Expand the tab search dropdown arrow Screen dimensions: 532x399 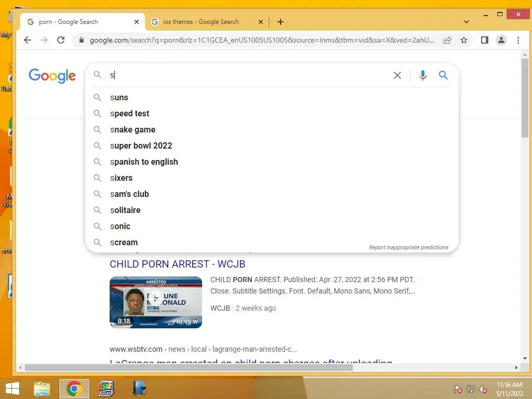click(x=467, y=22)
